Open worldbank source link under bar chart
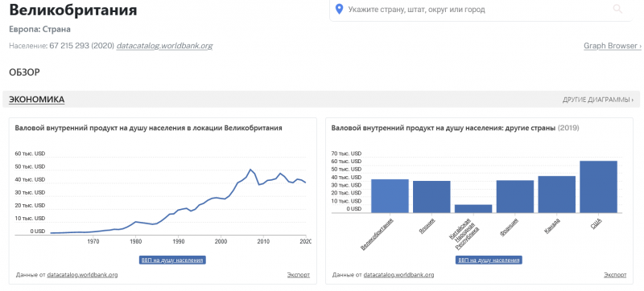644x291 pixels. click(398, 275)
